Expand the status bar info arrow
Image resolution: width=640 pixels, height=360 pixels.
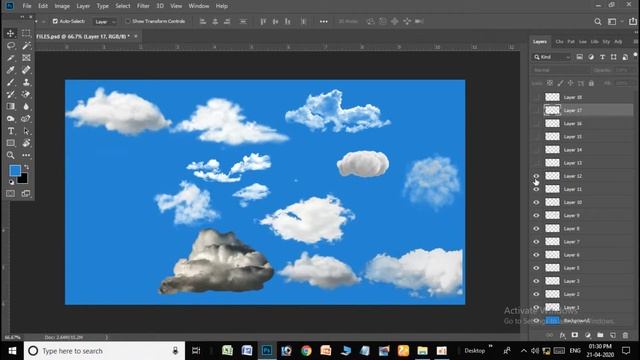pos(107,338)
